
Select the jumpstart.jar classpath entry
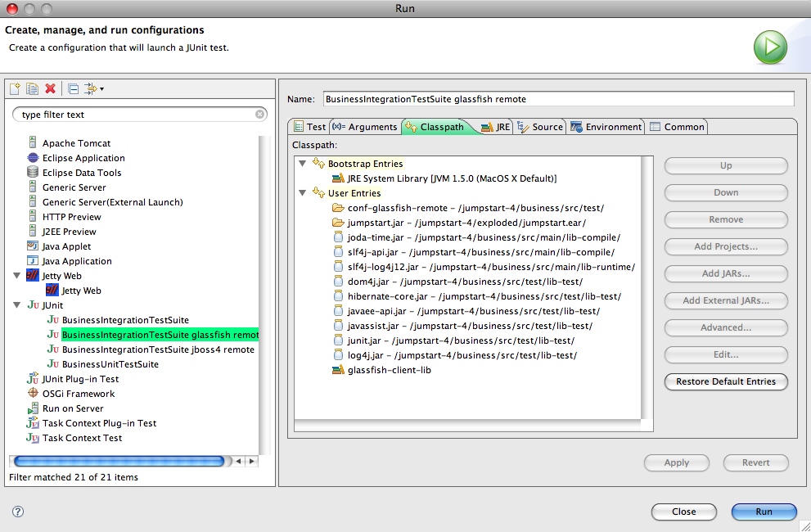coord(459,223)
